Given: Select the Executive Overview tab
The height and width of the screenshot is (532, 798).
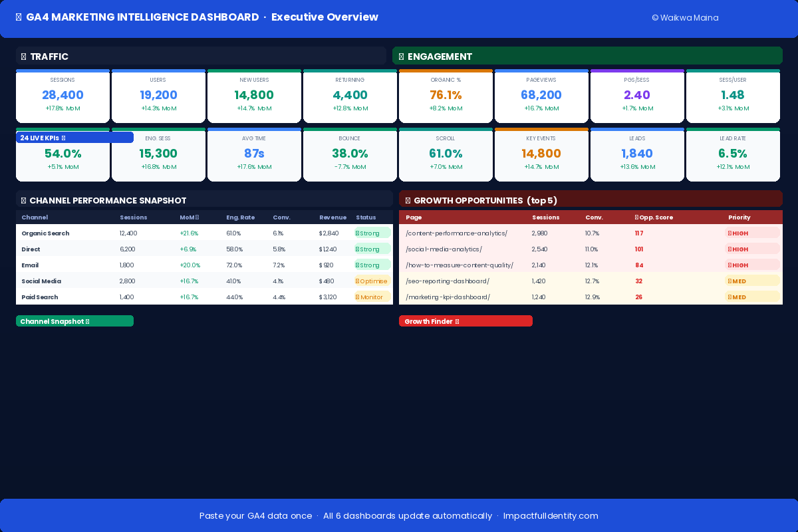Looking at the screenshot, I should point(325,17).
